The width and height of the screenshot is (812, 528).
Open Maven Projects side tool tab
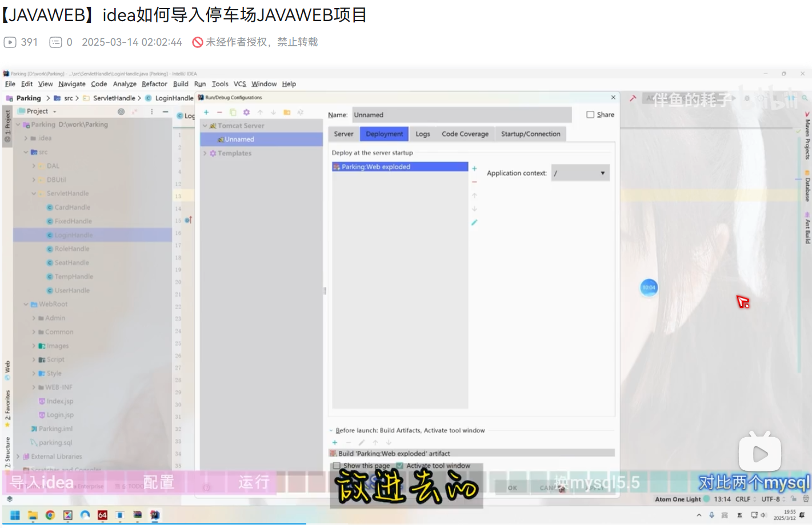807,136
